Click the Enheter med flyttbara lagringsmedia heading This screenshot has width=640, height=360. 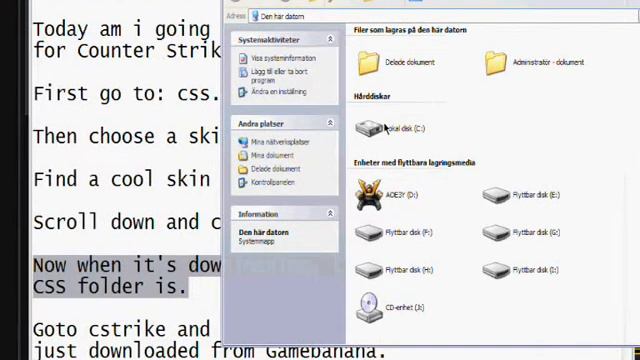pyautogui.click(x=414, y=163)
